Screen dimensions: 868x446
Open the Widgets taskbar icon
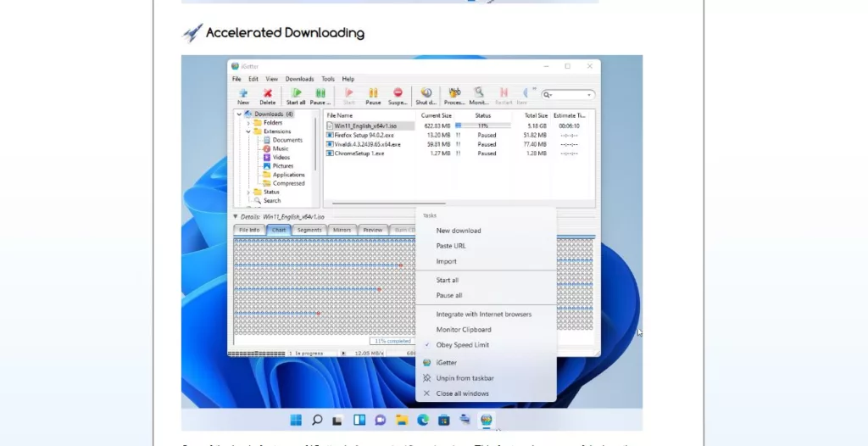coord(359,420)
